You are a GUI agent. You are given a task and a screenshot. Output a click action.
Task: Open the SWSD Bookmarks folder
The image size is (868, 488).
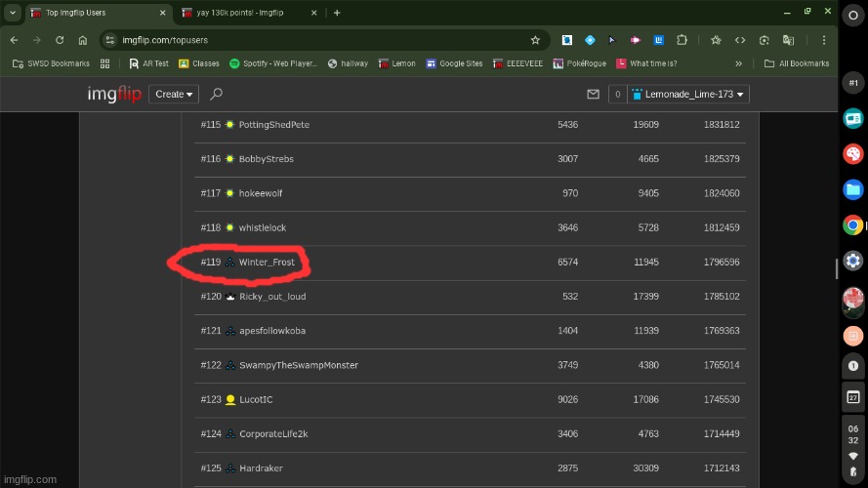pyautogui.click(x=51, y=63)
